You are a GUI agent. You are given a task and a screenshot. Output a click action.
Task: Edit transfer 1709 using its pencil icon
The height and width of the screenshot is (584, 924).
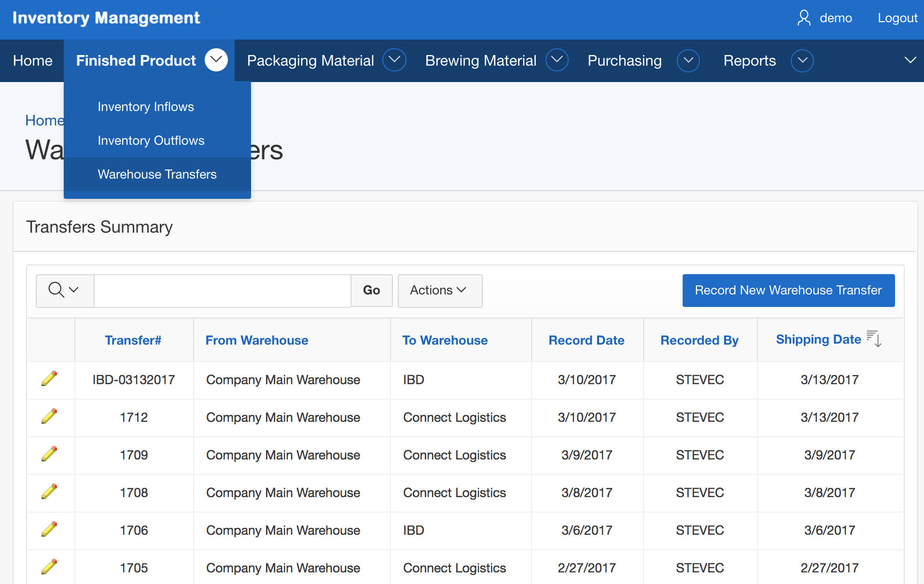coord(49,454)
